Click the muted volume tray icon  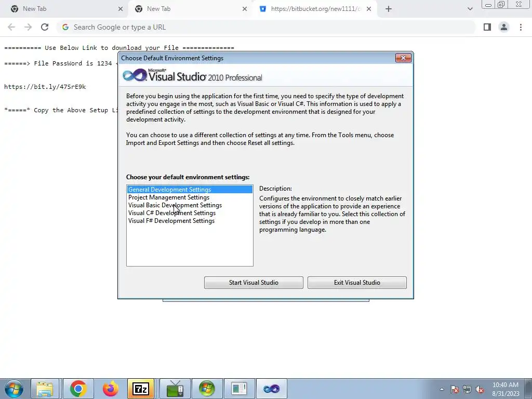(x=480, y=389)
